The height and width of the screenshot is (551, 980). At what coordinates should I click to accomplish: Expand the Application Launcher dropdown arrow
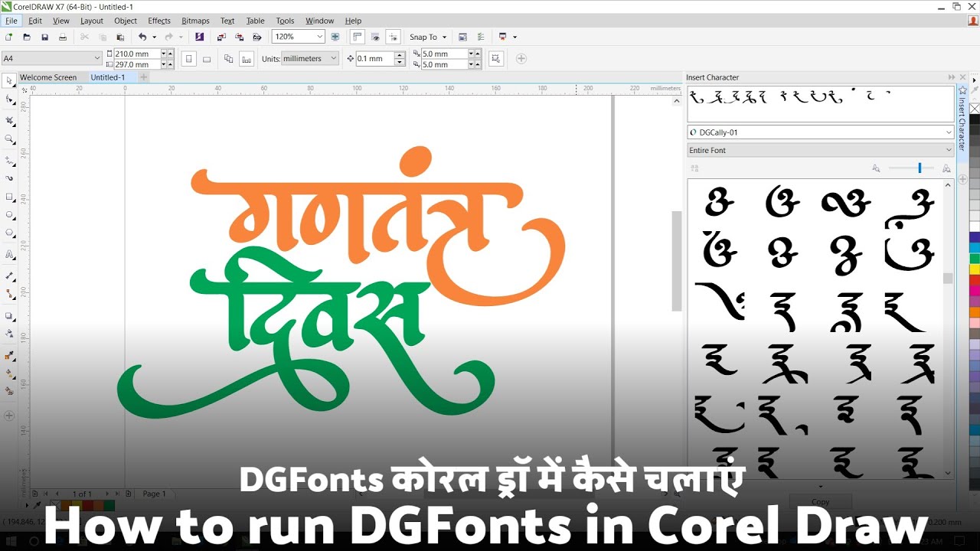[514, 37]
